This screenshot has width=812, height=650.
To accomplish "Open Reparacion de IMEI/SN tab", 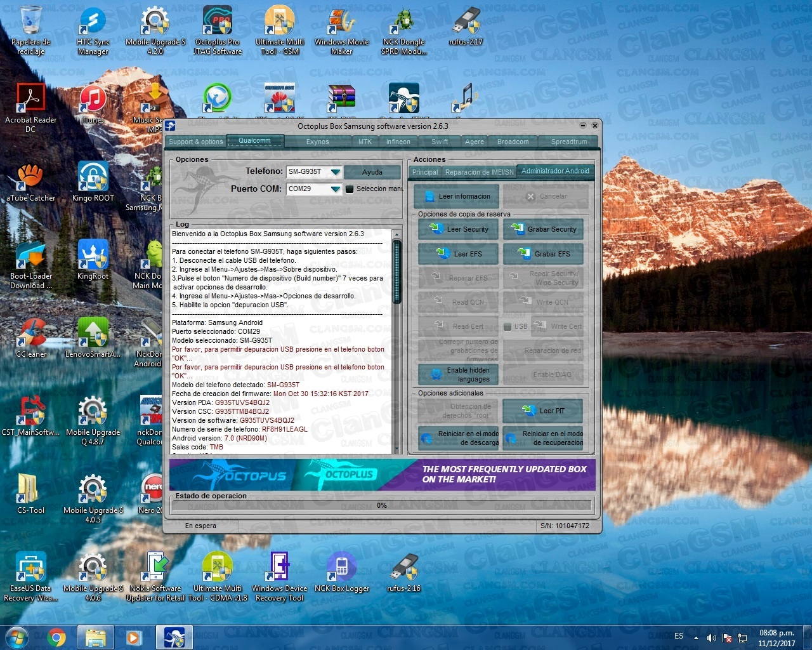I will tap(479, 172).
